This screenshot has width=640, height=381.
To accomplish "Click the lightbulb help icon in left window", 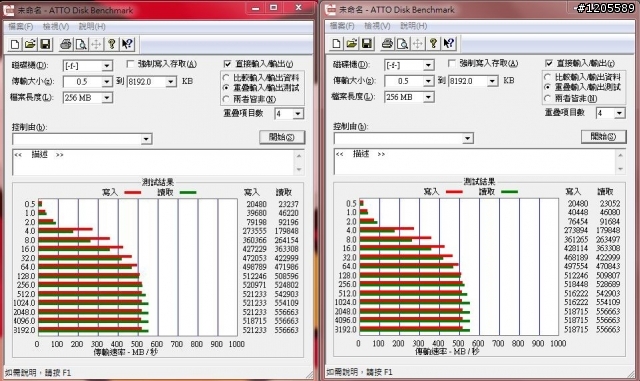I will 111,44.
